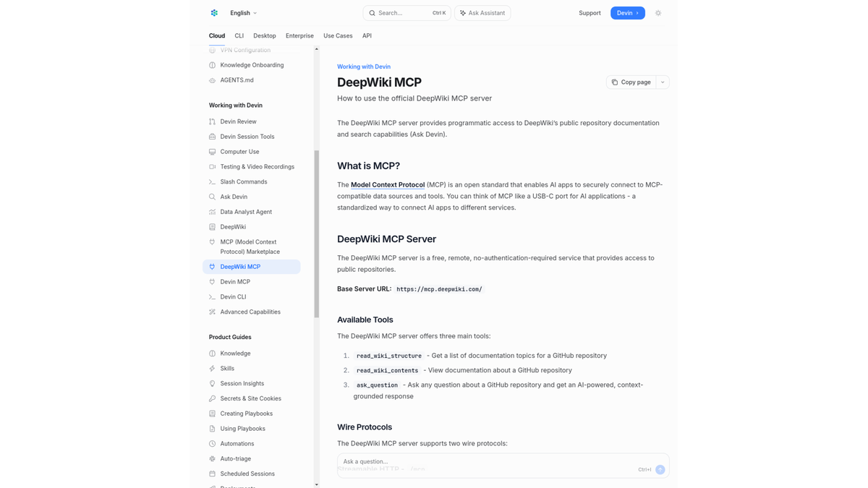Focus the Search field in header
The width and height of the screenshot is (868, 488).
(x=407, y=13)
